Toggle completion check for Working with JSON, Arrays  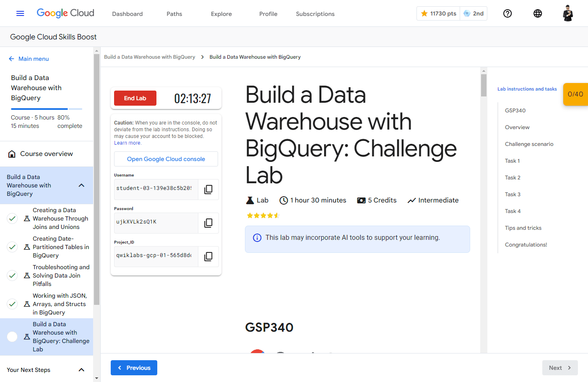pyautogui.click(x=13, y=304)
